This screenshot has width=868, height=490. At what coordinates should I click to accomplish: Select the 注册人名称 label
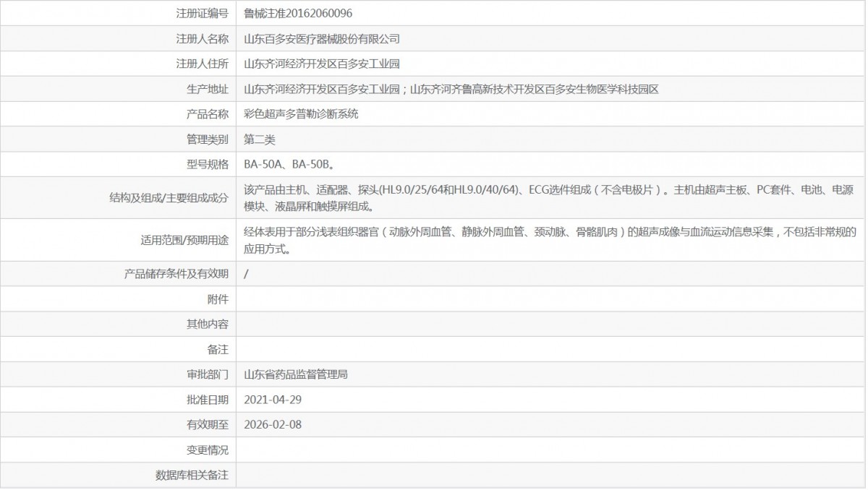pos(202,38)
